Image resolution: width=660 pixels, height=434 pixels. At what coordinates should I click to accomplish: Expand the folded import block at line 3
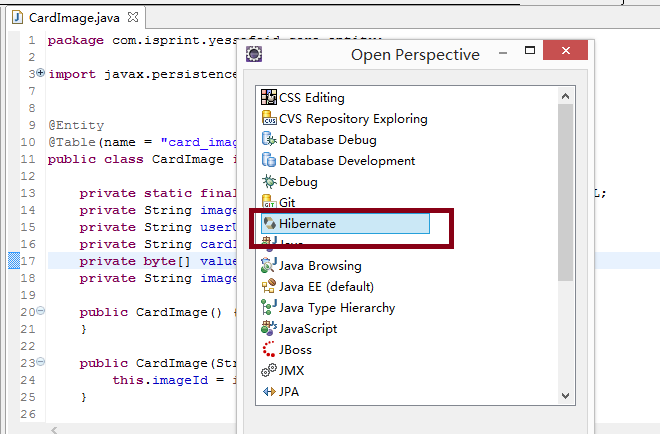tap(40, 73)
